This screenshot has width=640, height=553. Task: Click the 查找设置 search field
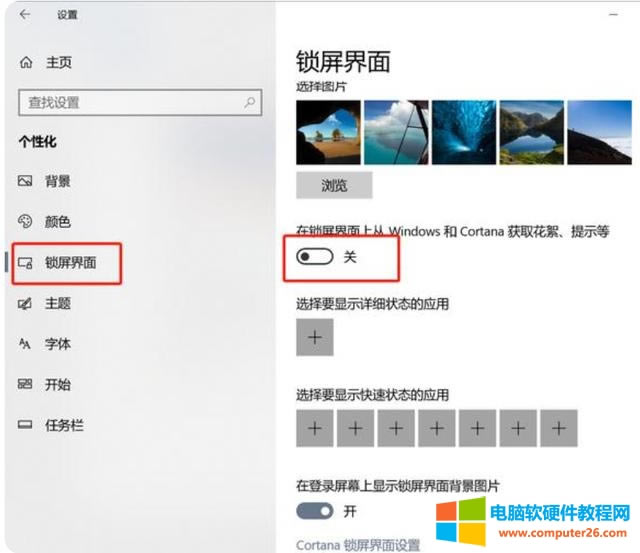(x=140, y=102)
